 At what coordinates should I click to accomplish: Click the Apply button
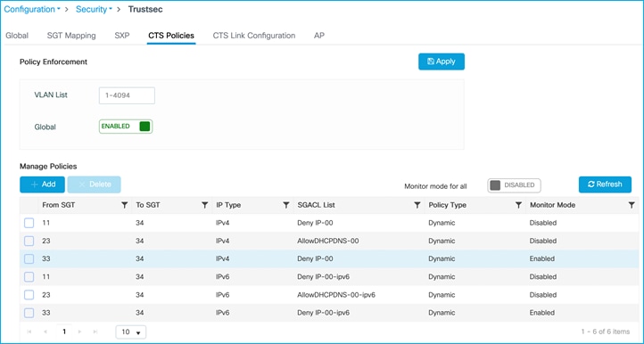(x=442, y=61)
